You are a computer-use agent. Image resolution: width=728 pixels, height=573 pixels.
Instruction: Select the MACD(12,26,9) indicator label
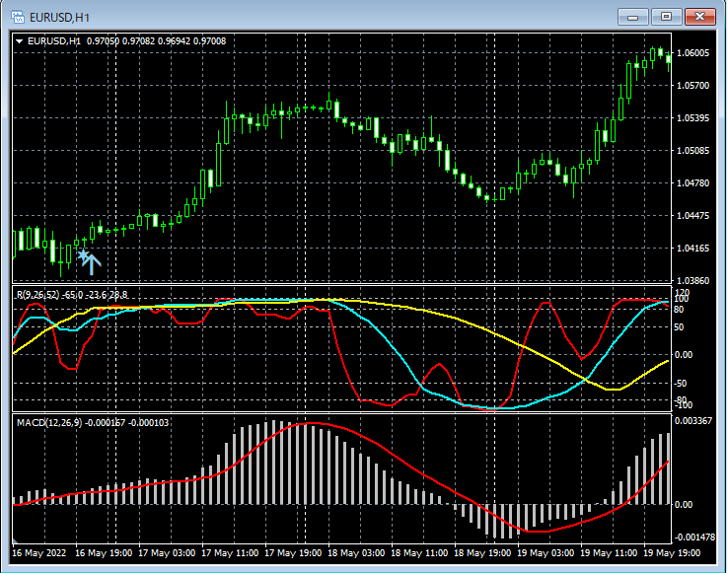tap(93, 423)
